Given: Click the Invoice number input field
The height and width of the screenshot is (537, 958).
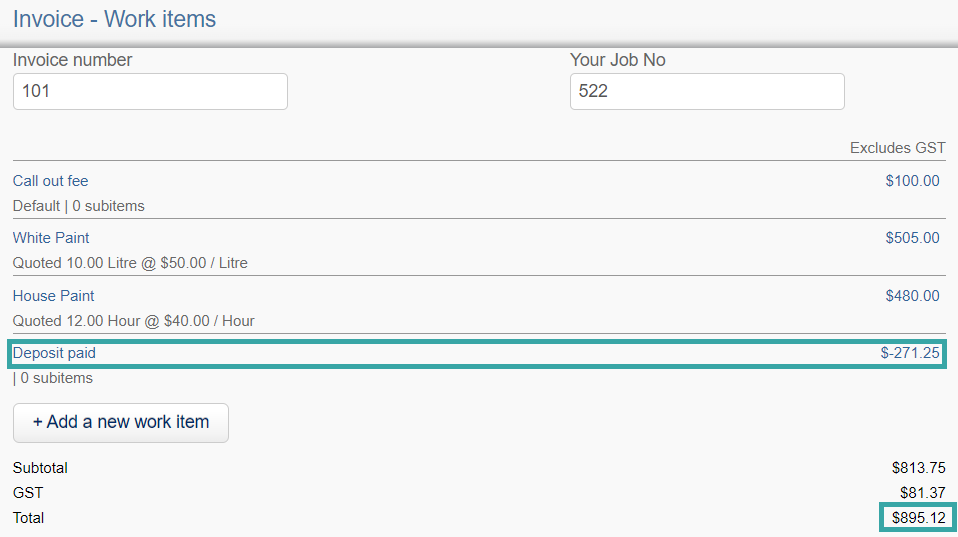Looking at the screenshot, I should pos(150,92).
